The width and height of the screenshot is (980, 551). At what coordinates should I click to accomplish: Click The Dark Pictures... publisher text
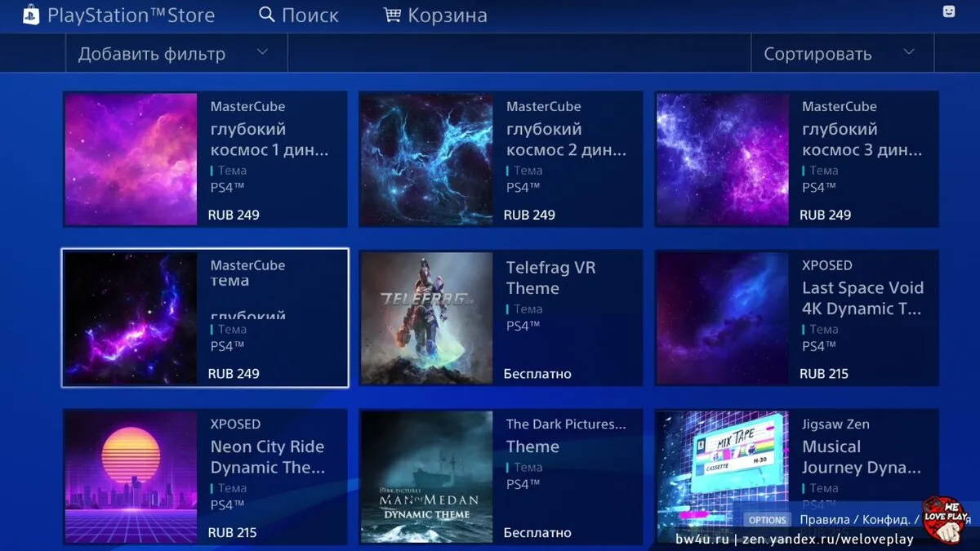coord(566,424)
